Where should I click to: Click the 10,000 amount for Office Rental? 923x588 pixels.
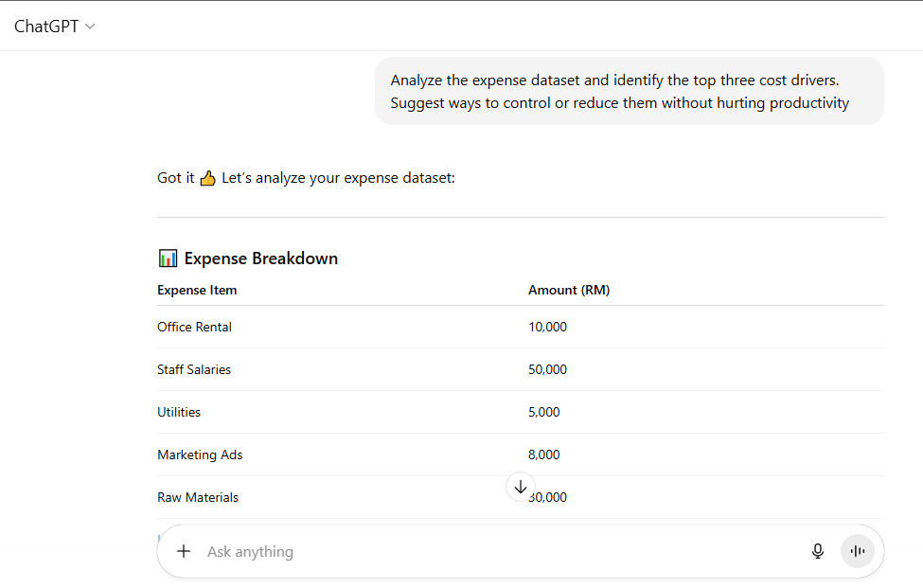pyautogui.click(x=547, y=327)
